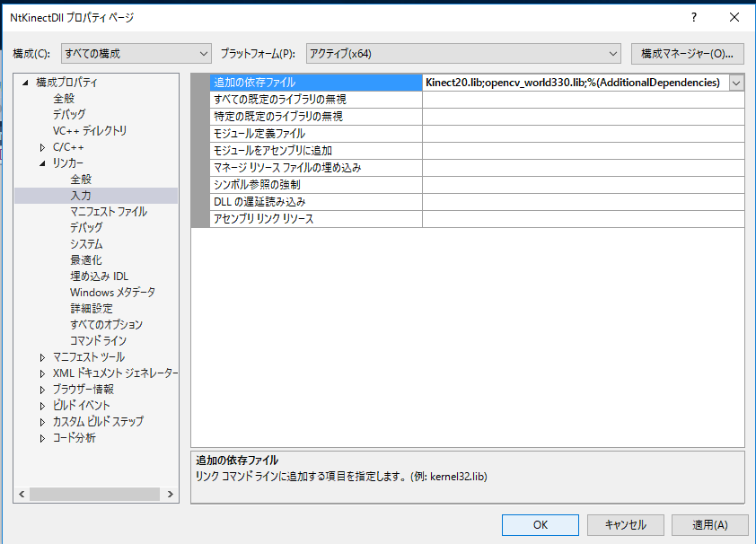This screenshot has height=544, width=756.
Task: Expand the マニフェスト ツール node
Action: 42,357
